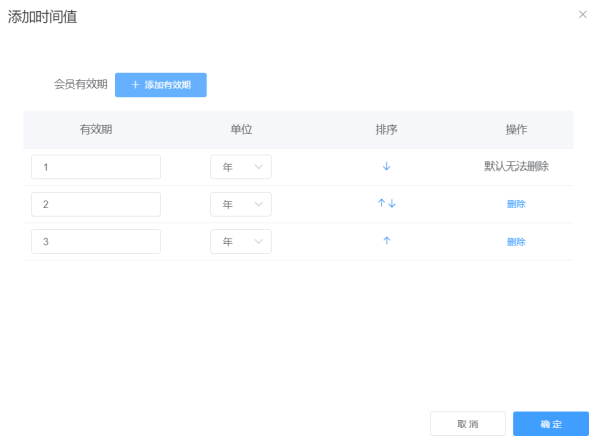This screenshot has width=600, height=447.
Task: Click the 有效期 column header
Action: coord(96,129)
